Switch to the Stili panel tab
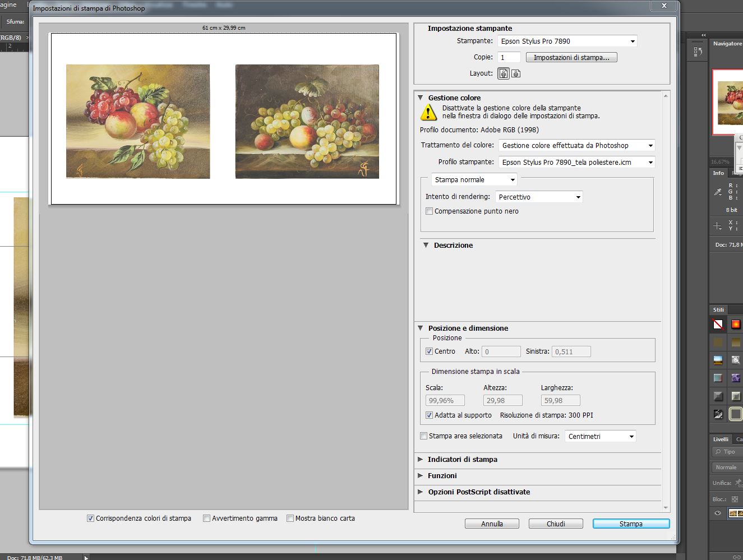 (718, 310)
